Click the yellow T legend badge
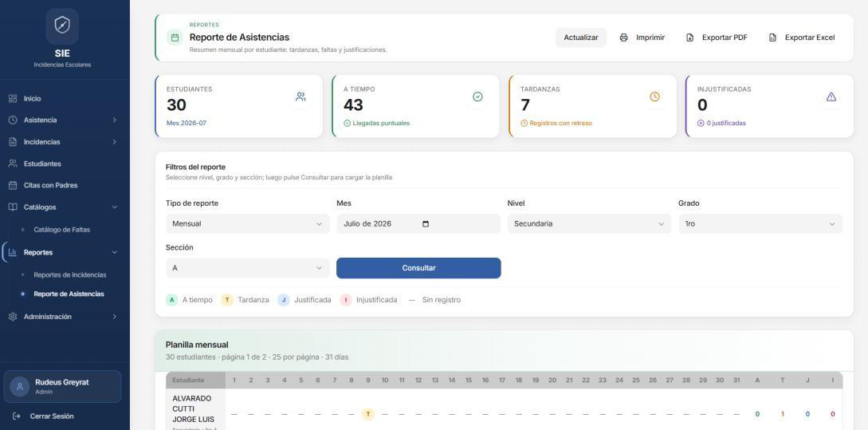The height and width of the screenshot is (430, 868). click(227, 300)
